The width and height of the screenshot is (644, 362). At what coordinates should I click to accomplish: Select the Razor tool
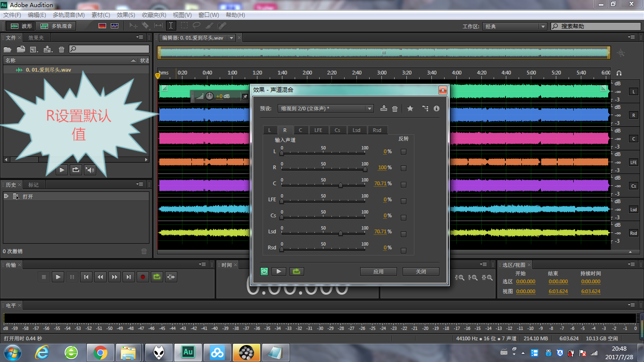[x=146, y=26]
